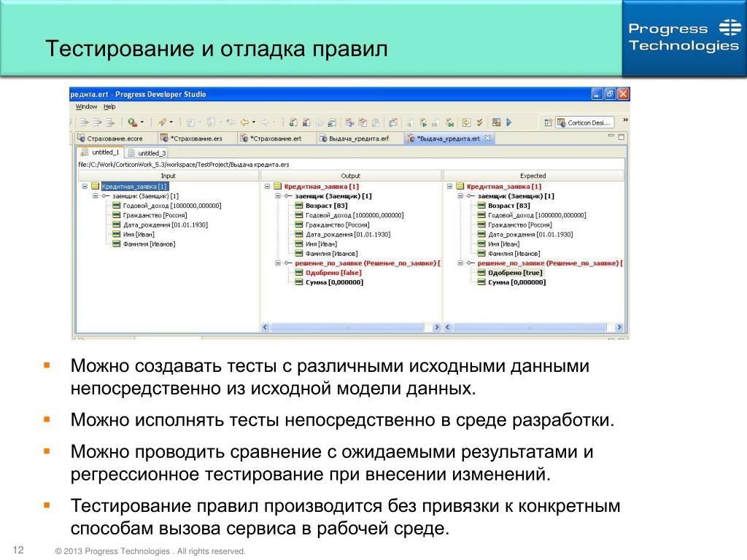Click the attribute icon beside Одобрено [false]
This screenshot has width=747, height=560.
(298, 273)
